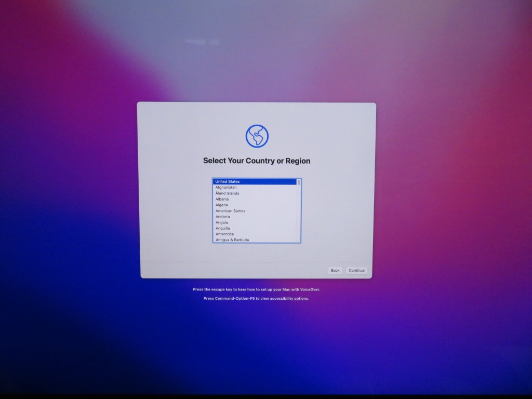The image size is (532, 399).
Task: Click the Continue button
Action: [356, 270]
